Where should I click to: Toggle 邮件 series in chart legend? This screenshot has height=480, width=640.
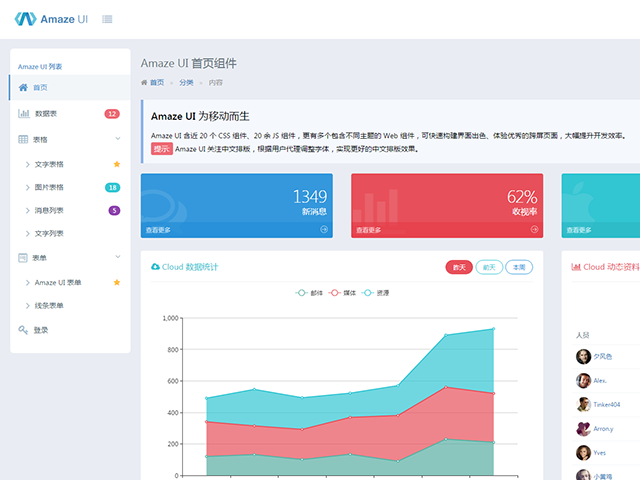tap(309, 293)
